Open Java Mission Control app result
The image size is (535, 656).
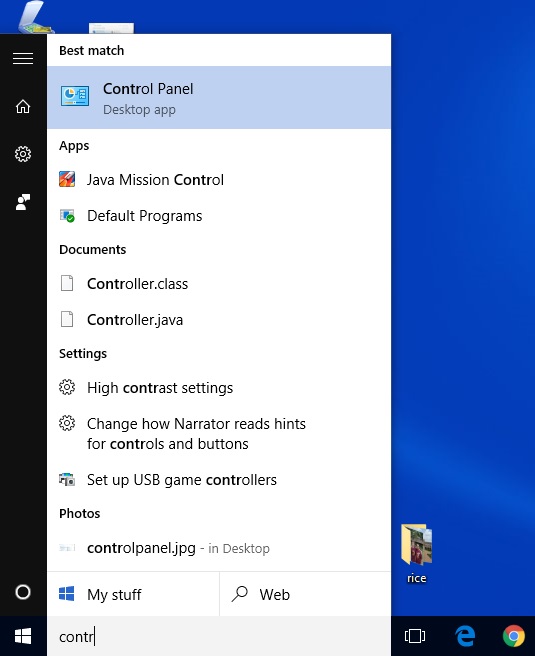pyautogui.click(x=219, y=180)
